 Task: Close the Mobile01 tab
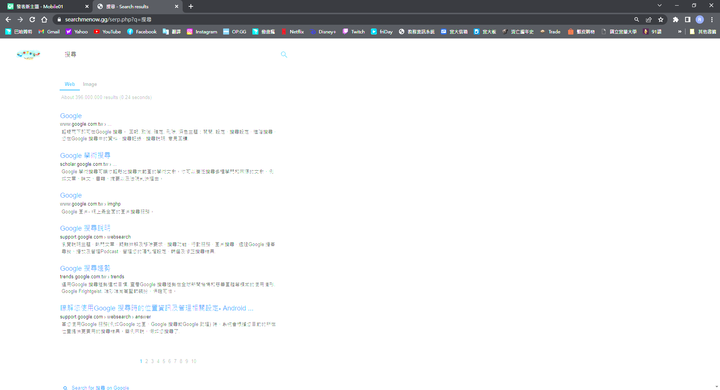click(87, 6)
